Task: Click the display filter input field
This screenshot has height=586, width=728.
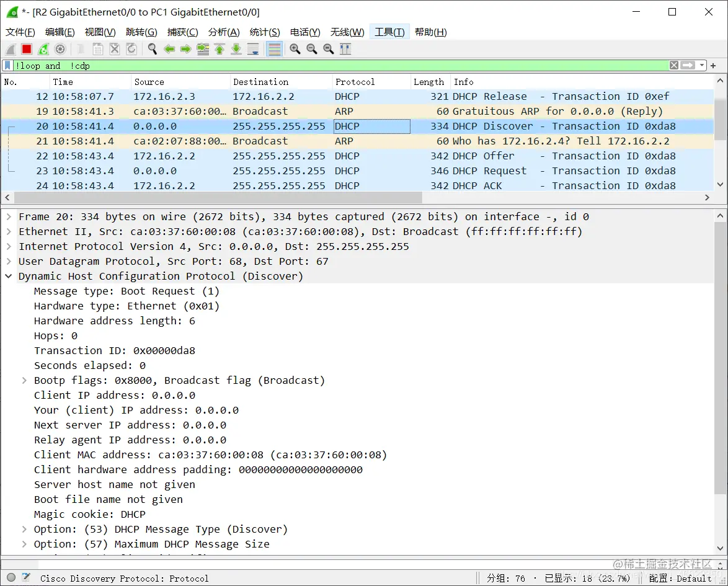Action: pos(341,66)
